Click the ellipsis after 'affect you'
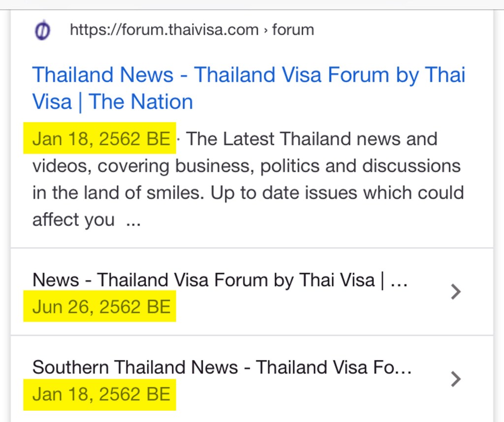The image size is (504, 422). 133,220
